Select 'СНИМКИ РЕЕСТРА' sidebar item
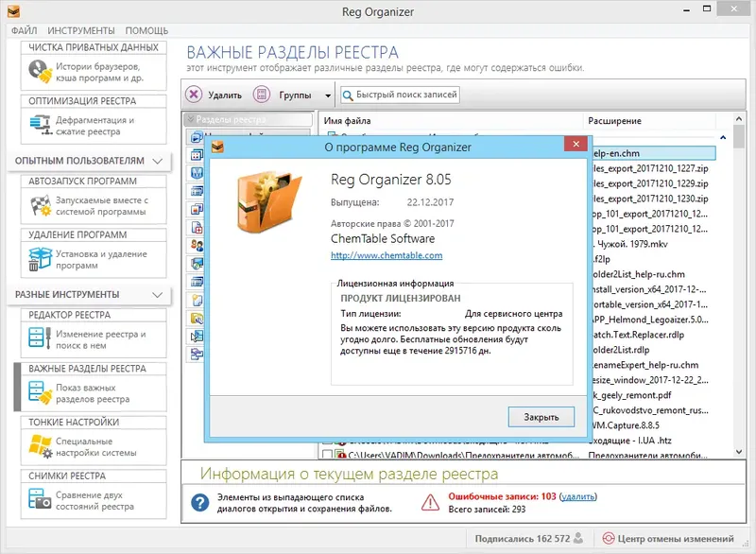This screenshot has height=554, width=756. pyautogui.click(x=94, y=493)
